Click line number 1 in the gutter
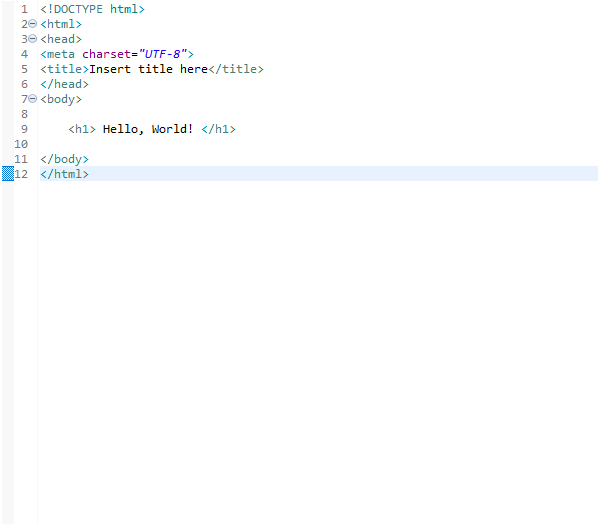Screen dimensions: 598x524 [24, 9]
